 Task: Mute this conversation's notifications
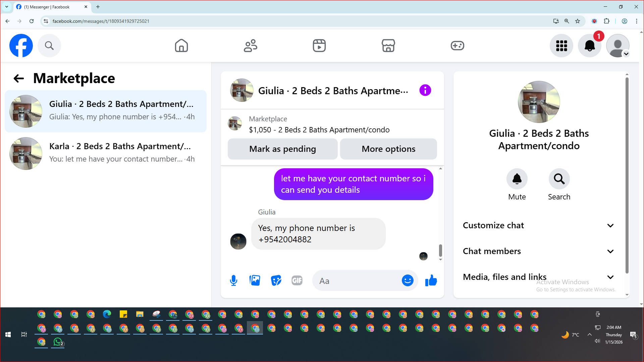tap(517, 179)
